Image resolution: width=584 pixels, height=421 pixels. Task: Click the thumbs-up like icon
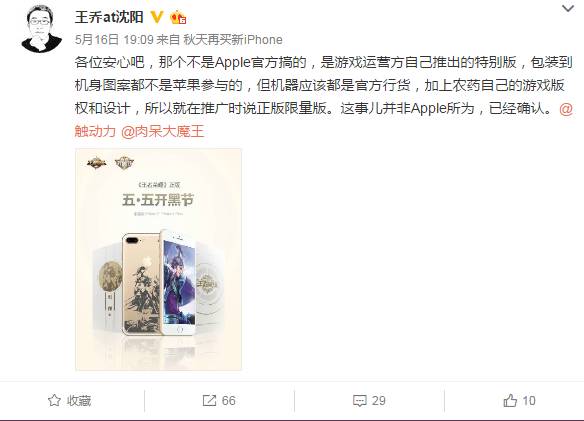click(510, 401)
